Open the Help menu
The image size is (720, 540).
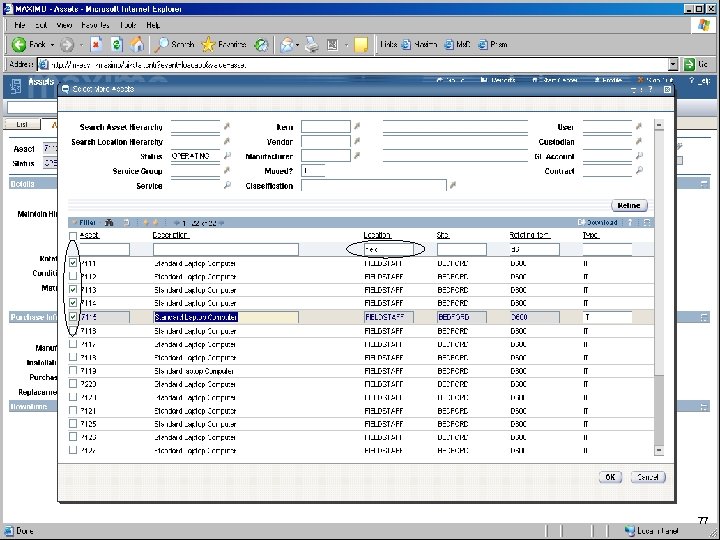pos(153,25)
